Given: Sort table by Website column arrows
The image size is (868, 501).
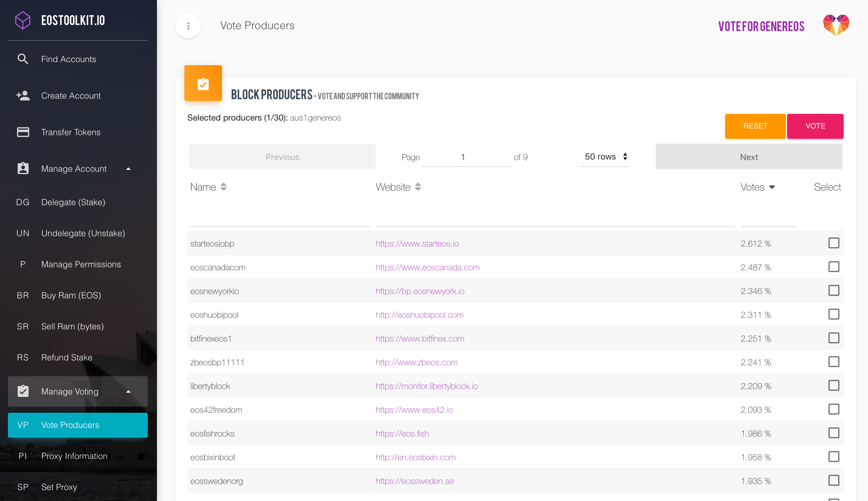Looking at the screenshot, I should pyautogui.click(x=418, y=187).
